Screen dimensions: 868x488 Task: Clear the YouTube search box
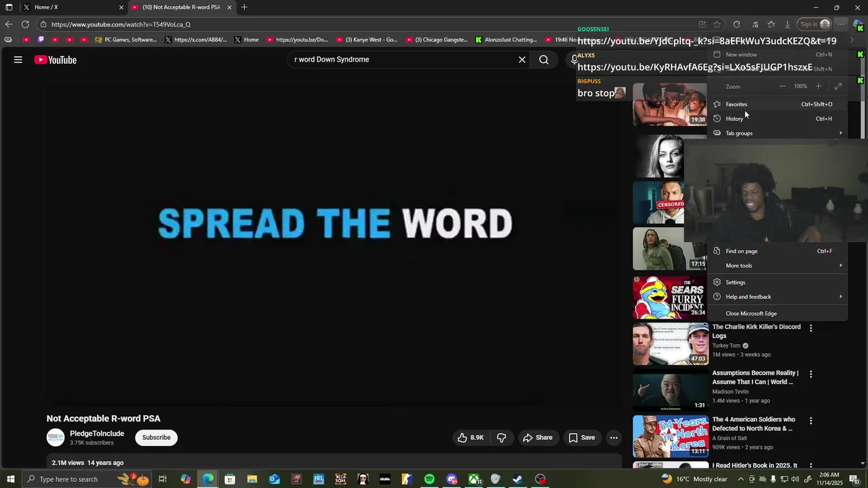pyautogui.click(x=522, y=60)
